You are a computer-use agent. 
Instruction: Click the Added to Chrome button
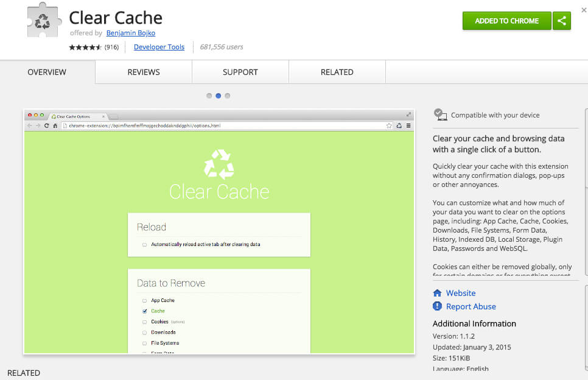(x=506, y=21)
